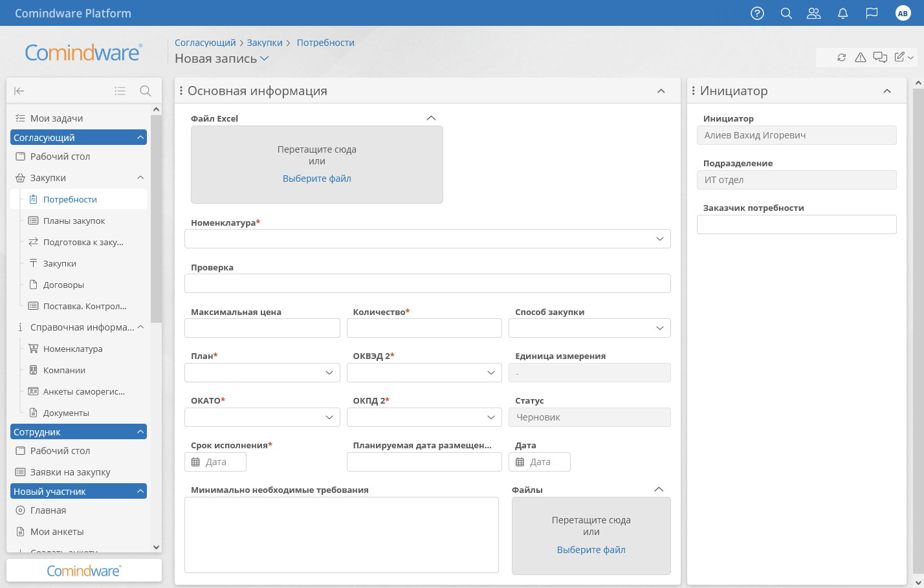Viewport: 924px width, 588px height.
Task: Click the flag icon in top bar
Action: pos(872,13)
